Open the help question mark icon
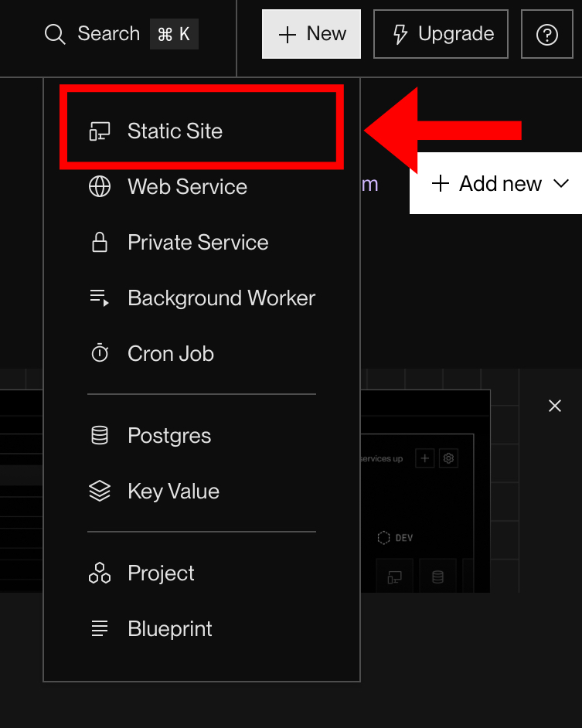582x728 pixels. (546, 34)
